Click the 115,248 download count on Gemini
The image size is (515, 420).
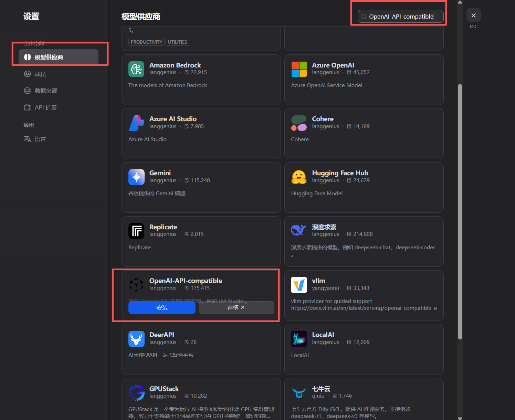(x=200, y=180)
